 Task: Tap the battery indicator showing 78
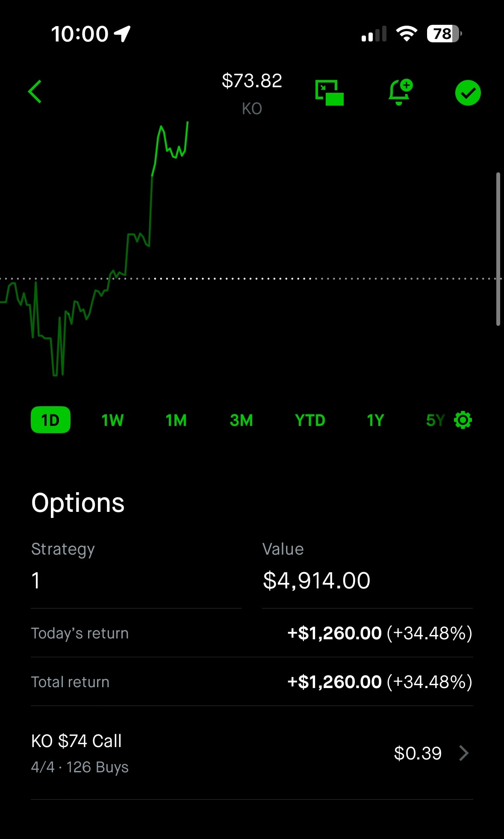click(x=444, y=34)
